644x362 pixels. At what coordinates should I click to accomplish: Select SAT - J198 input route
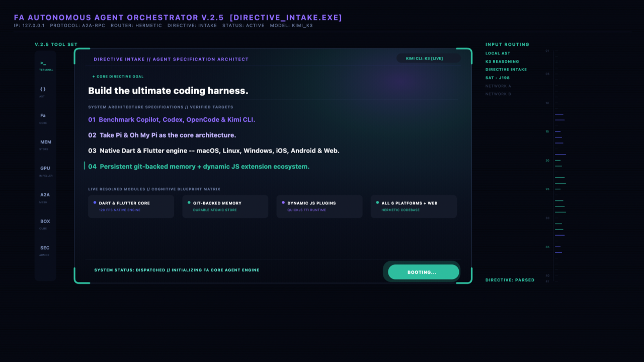tap(498, 78)
